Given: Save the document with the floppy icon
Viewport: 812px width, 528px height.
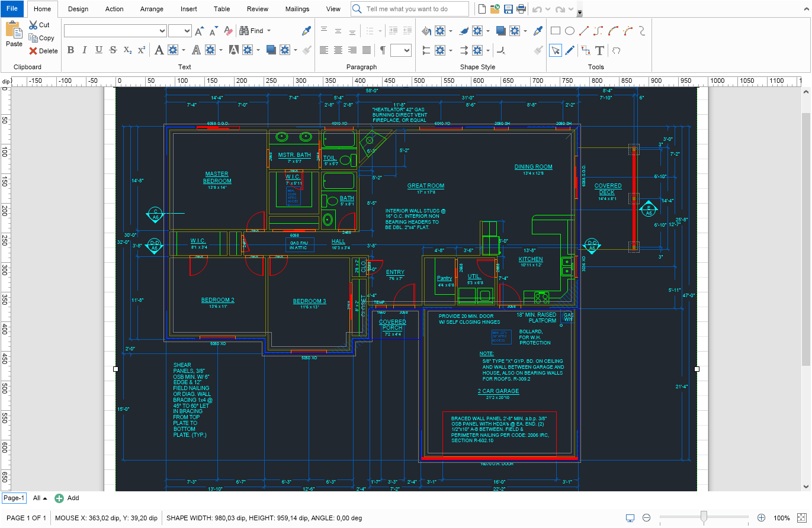Looking at the screenshot, I should [x=508, y=9].
